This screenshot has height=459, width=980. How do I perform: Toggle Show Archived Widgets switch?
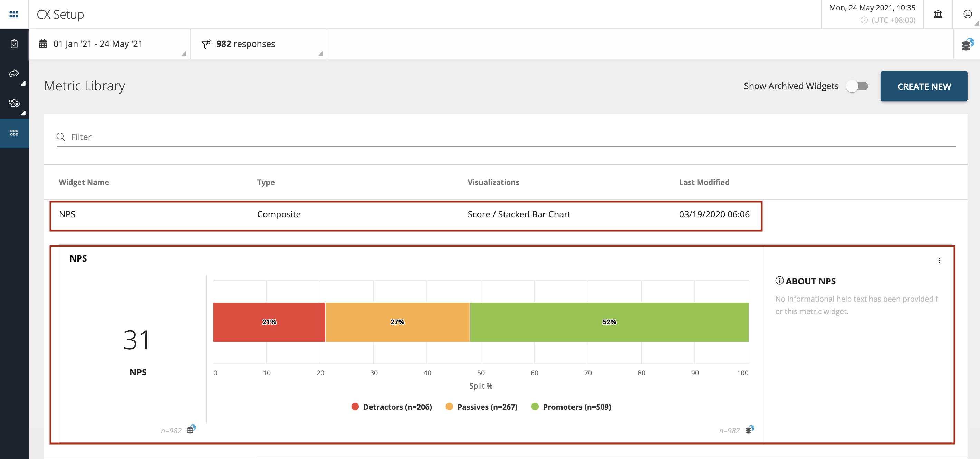857,86
